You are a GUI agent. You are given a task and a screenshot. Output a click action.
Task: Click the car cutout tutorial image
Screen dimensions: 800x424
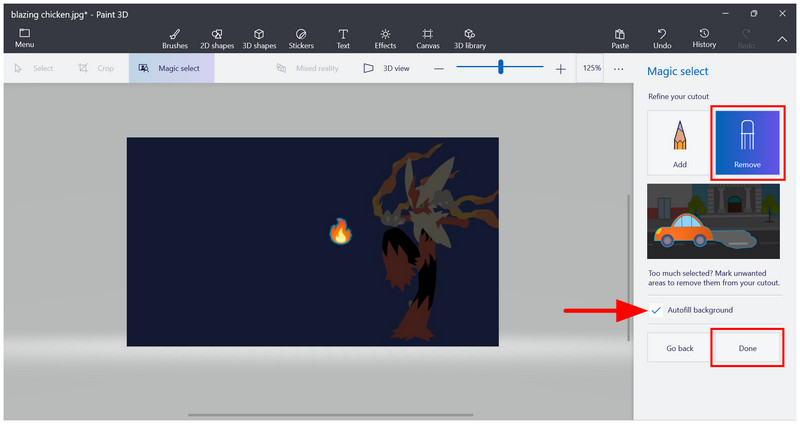[713, 221]
